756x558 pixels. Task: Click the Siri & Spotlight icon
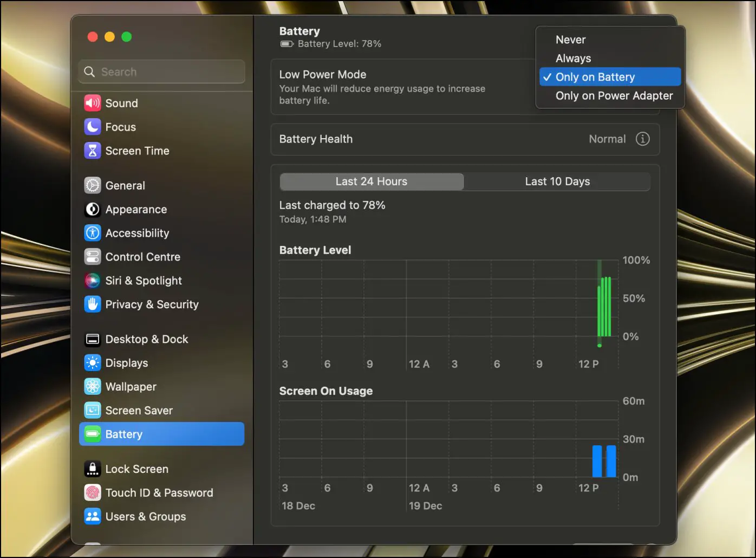click(93, 281)
